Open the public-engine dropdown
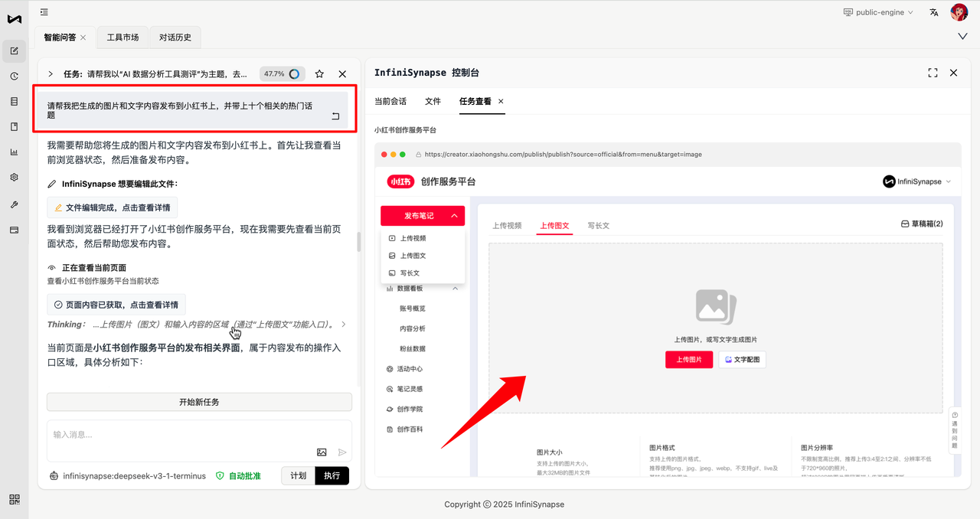The height and width of the screenshot is (519, 980). [878, 12]
